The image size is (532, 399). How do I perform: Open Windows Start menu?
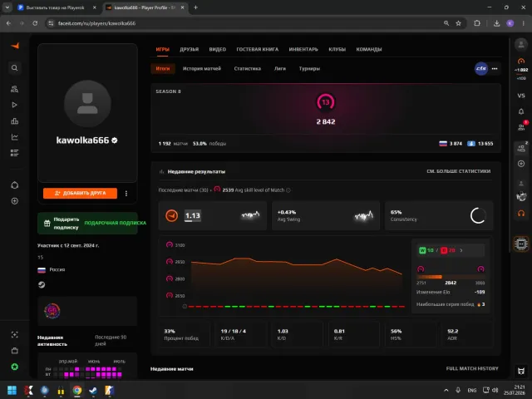(12, 390)
